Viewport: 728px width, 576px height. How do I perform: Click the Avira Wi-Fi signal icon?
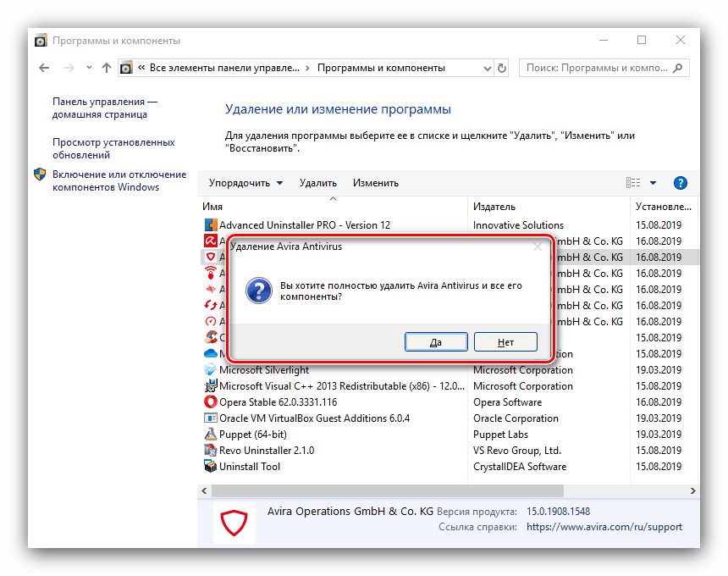(x=211, y=273)
